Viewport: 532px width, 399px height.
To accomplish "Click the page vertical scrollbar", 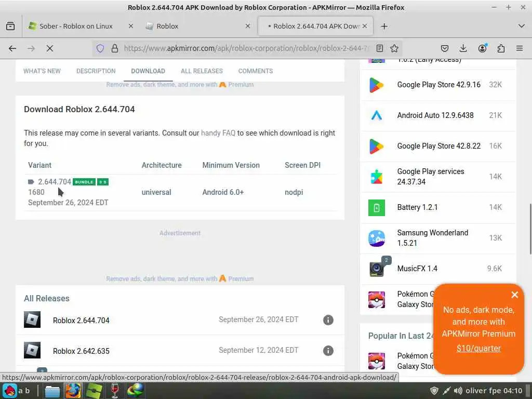I will pyautogui.click(x=530, y=229).
